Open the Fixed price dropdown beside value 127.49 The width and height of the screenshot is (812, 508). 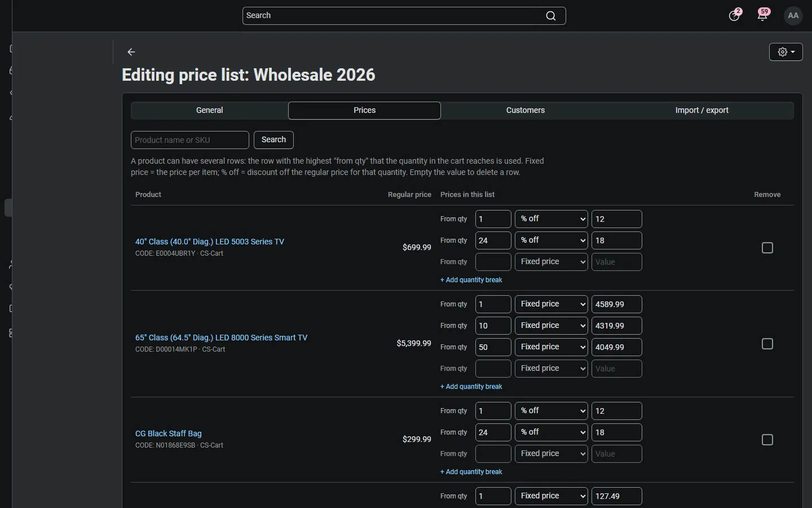551,496
